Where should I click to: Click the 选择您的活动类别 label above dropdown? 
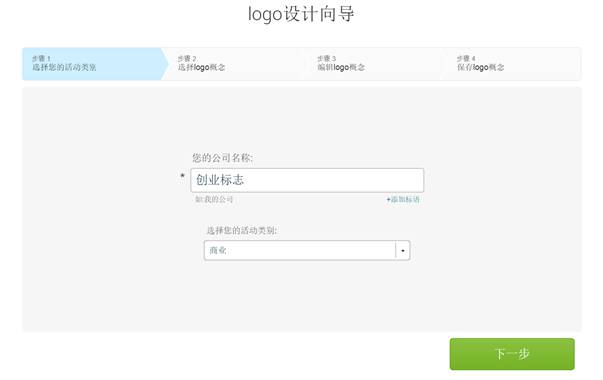(x=242, y=230)
